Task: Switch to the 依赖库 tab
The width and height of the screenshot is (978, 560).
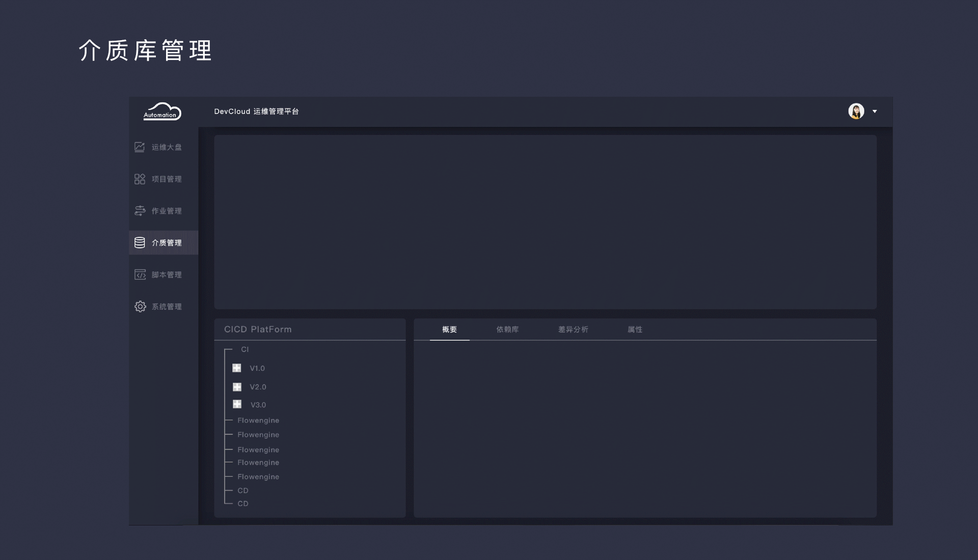Action: pos(507,329)
